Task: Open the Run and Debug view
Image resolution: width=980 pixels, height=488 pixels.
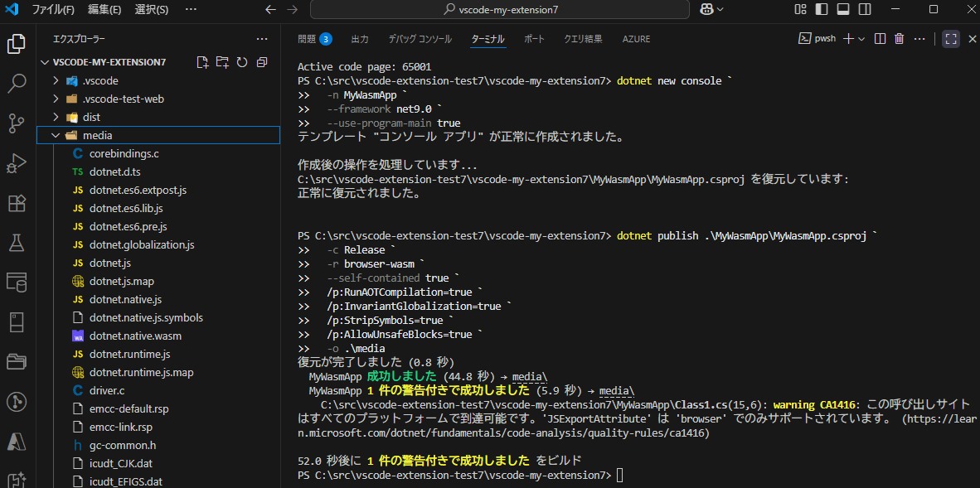Action: point(17,163)
